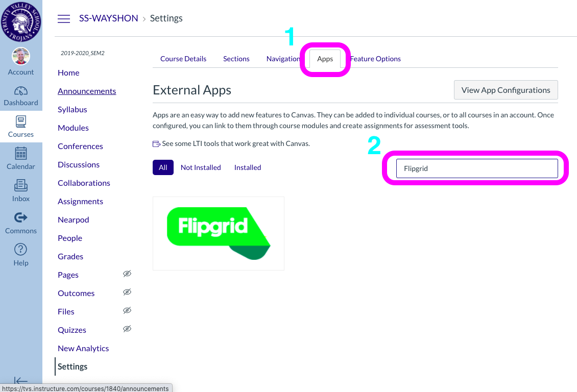The image size is (577, 392).
Task: Open the Inbox icon
Action: click(20, 190)
